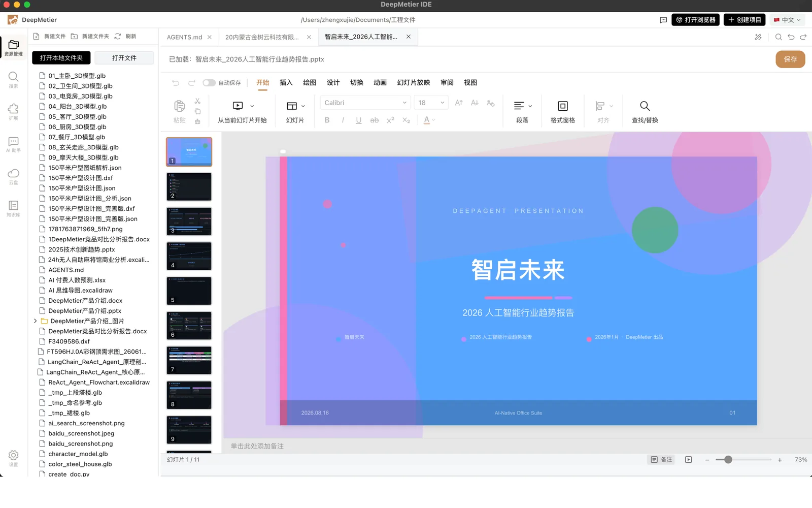Click the 新建文件 icon

coord(36,37)
